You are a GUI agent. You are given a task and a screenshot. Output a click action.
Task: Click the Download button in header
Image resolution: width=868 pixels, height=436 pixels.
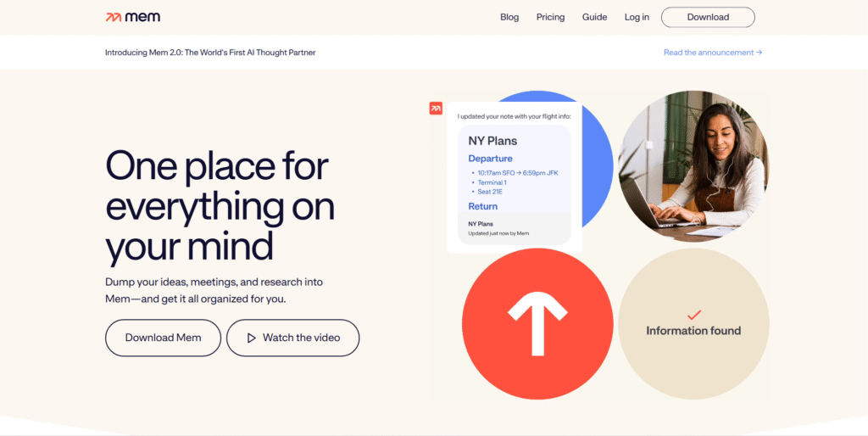click(708, 17)
